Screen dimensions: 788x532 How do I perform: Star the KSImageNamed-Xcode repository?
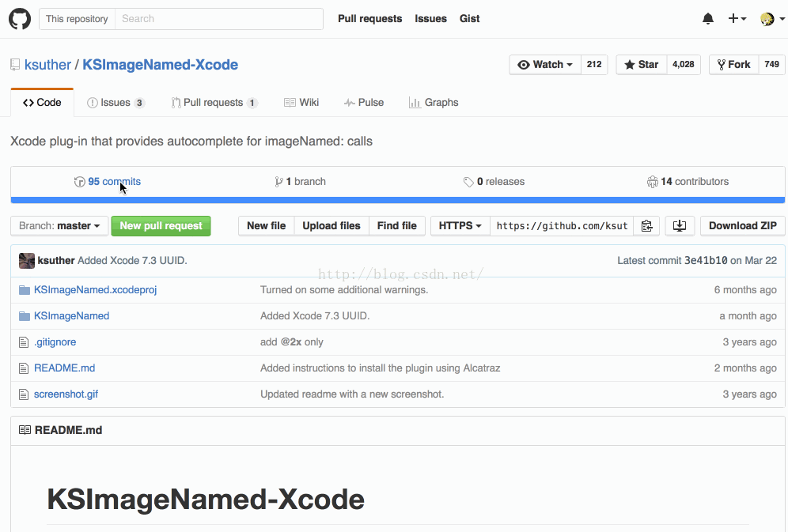coord(641,65)
